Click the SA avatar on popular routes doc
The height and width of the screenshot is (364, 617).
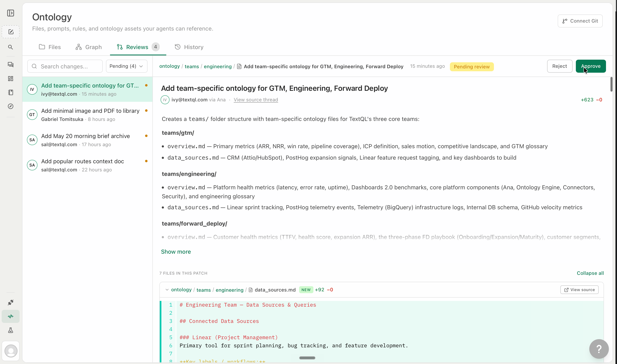coord(32,165)
